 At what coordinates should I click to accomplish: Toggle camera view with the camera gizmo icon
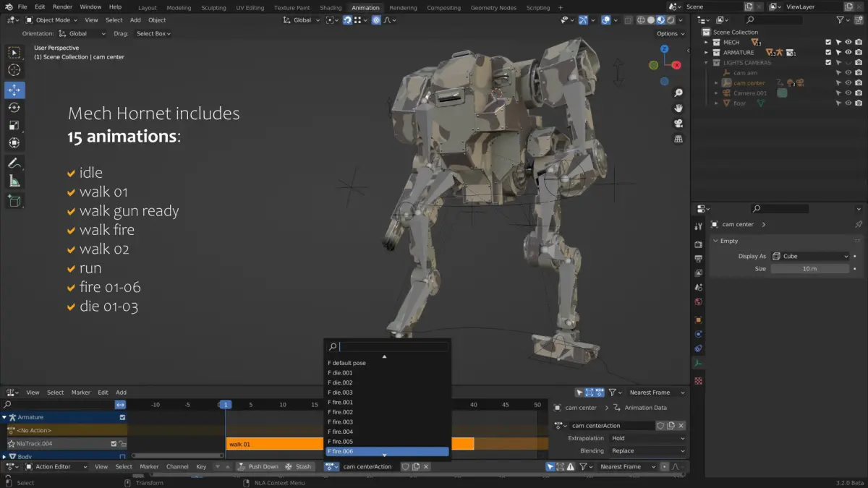[x=678, y=123]
